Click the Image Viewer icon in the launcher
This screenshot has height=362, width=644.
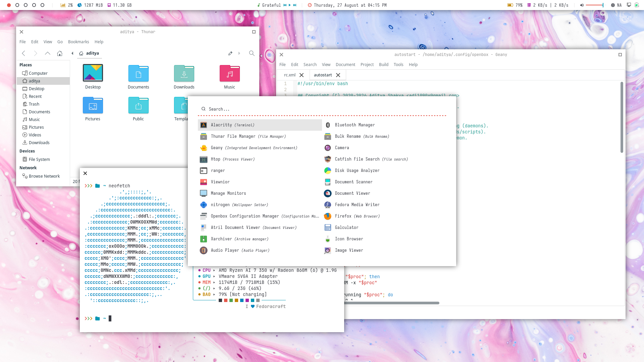[x=328, y=250]
